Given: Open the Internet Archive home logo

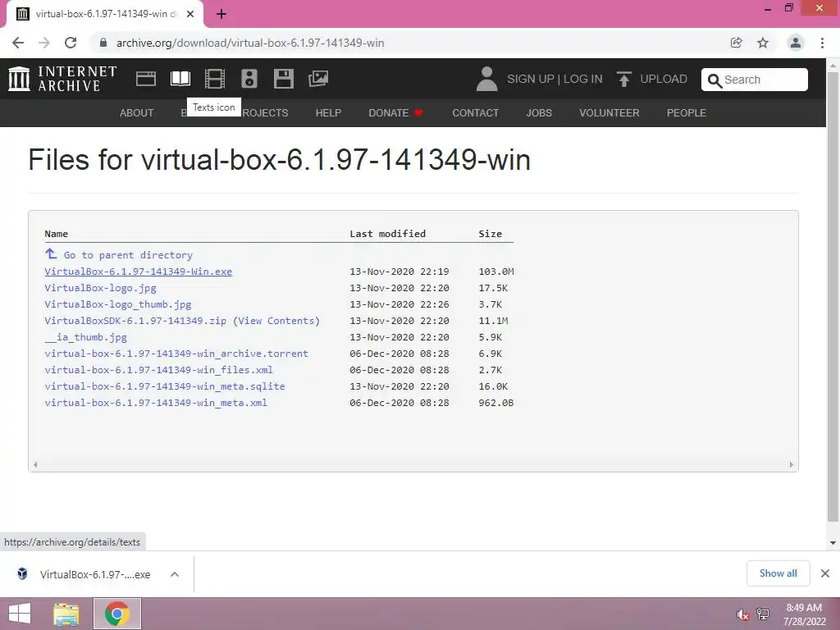Looking at the screenshot, I should (62, 79).
